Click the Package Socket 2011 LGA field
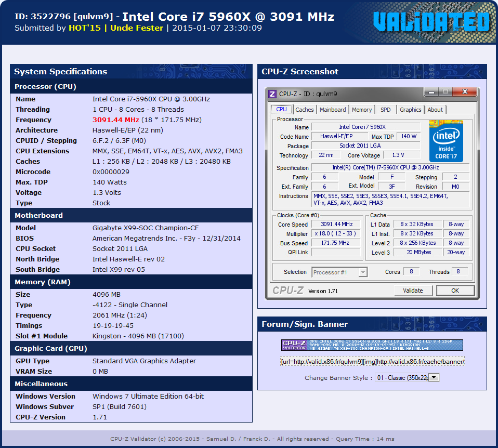The width and height of the screenshot is (498, 448). 365,146
